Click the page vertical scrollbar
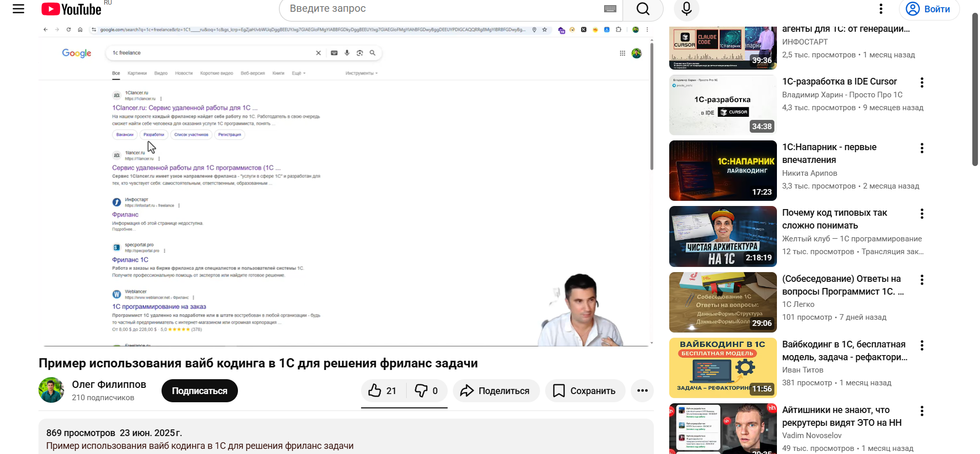 [x=975, y=89]
